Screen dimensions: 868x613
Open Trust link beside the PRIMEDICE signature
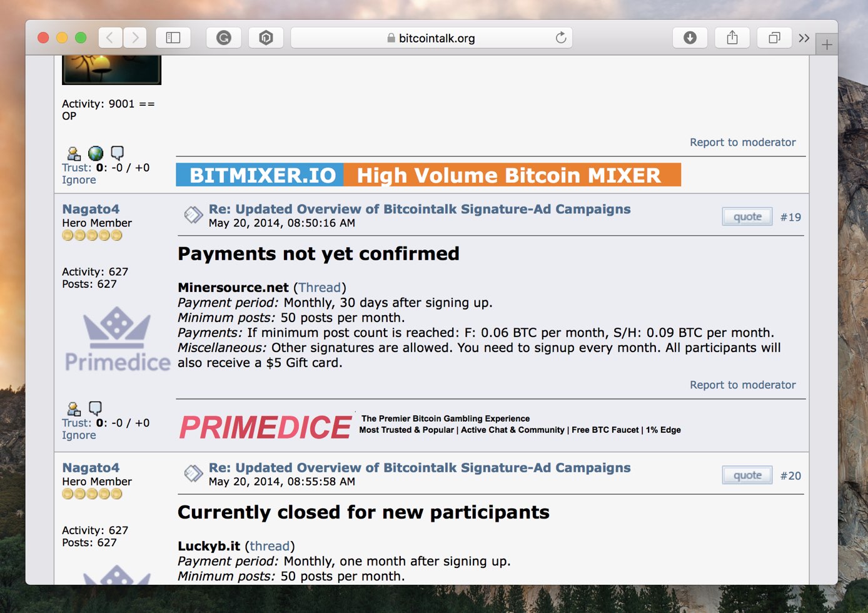click(x=76, y=423)
